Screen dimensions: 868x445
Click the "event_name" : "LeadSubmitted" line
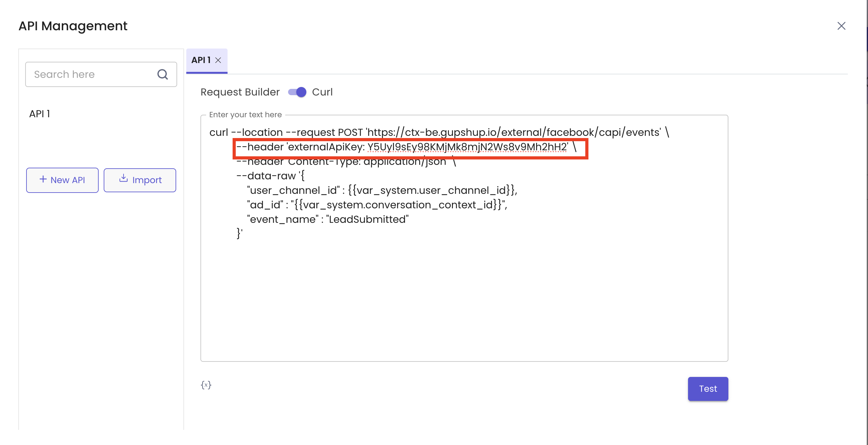tap(327, 219)
